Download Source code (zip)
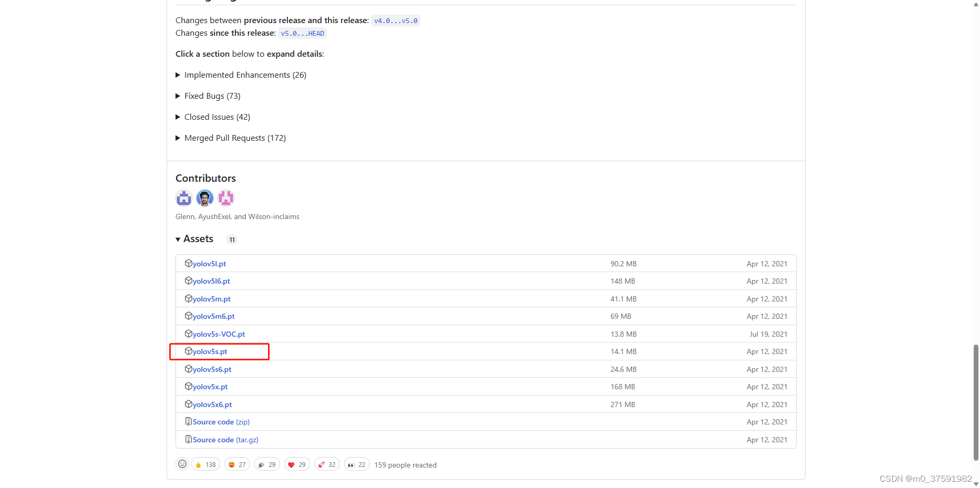Viewport: 980px width, 488px height. [x=221, y=422]
